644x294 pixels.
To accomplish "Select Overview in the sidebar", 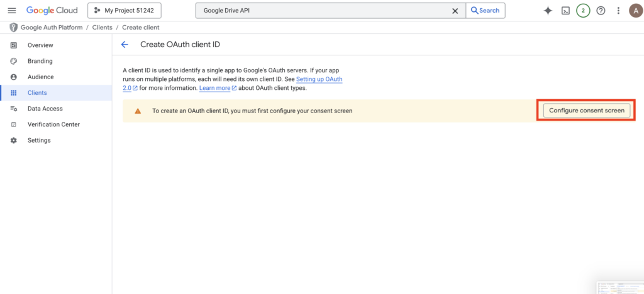I will [40, 45].
